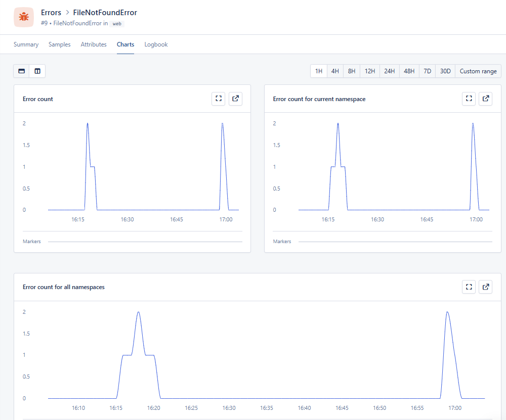Open the Custom range picker

click(478, 71)
